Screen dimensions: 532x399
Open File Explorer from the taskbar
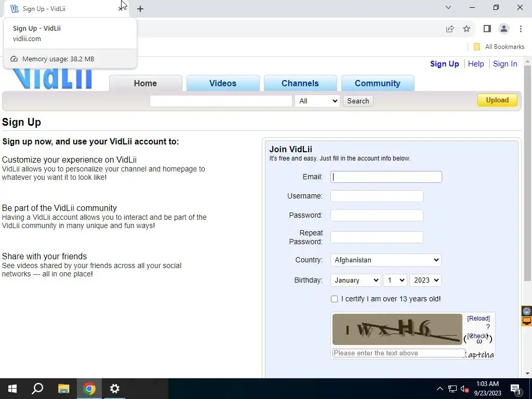pos(63,389)
